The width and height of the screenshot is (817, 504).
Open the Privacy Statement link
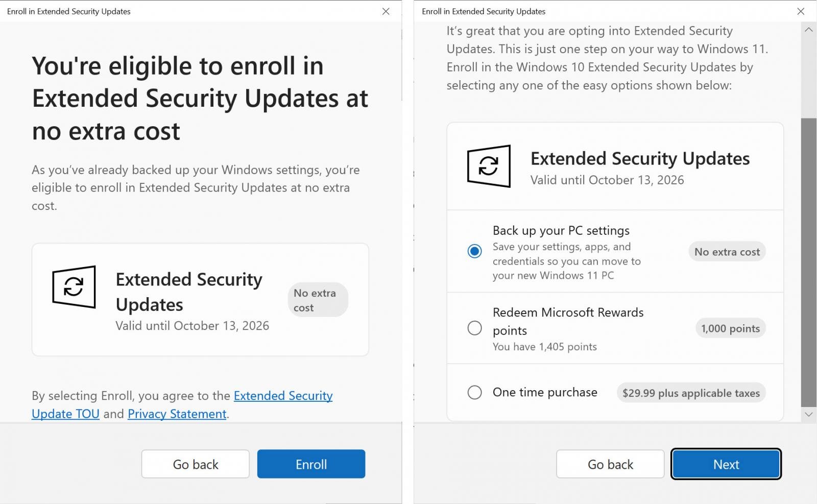point(177,414)
